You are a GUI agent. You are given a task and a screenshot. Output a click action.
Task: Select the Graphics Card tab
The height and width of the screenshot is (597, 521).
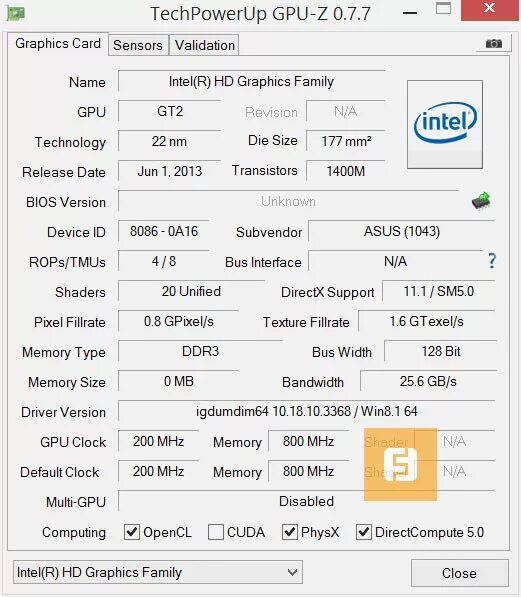tap(58, 43)
